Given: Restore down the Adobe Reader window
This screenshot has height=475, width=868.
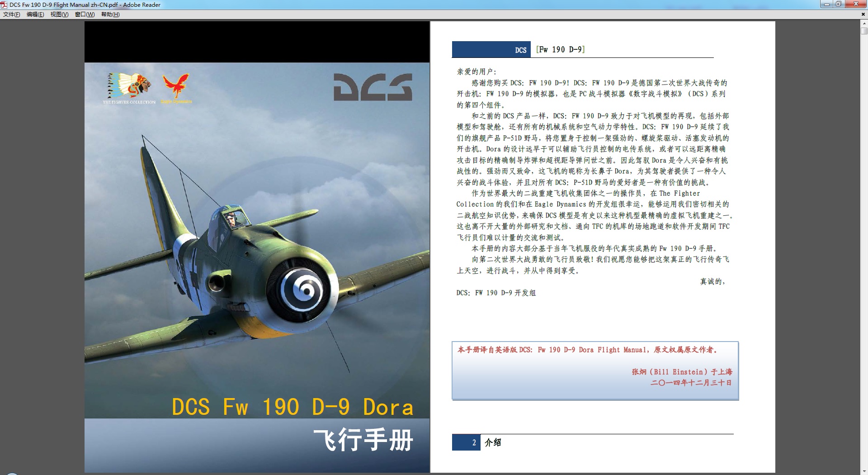Looking at the screenshot, I should pos(839,4).
